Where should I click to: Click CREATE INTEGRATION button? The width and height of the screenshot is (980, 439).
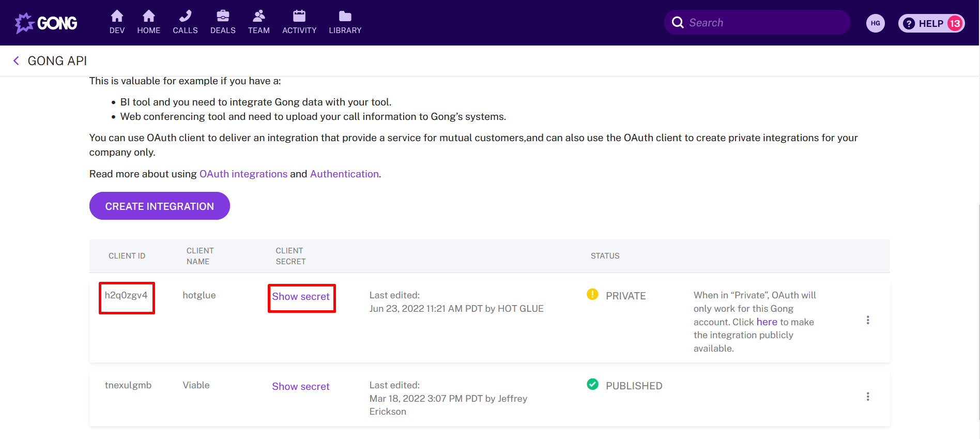(x=159, y=206)
